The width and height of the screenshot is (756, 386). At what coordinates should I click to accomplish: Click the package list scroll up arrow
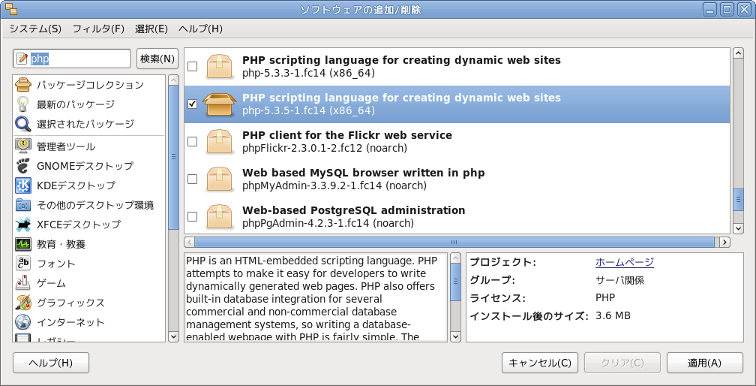pos(738,53)
